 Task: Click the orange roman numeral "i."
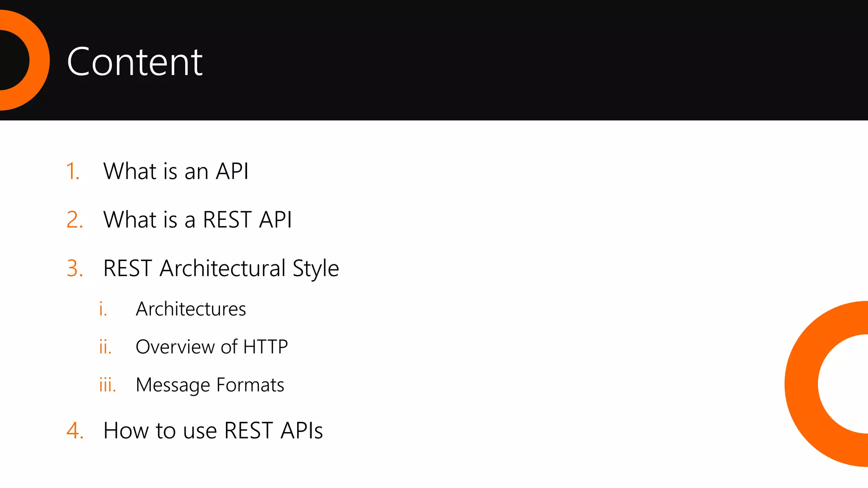[103, 309]
